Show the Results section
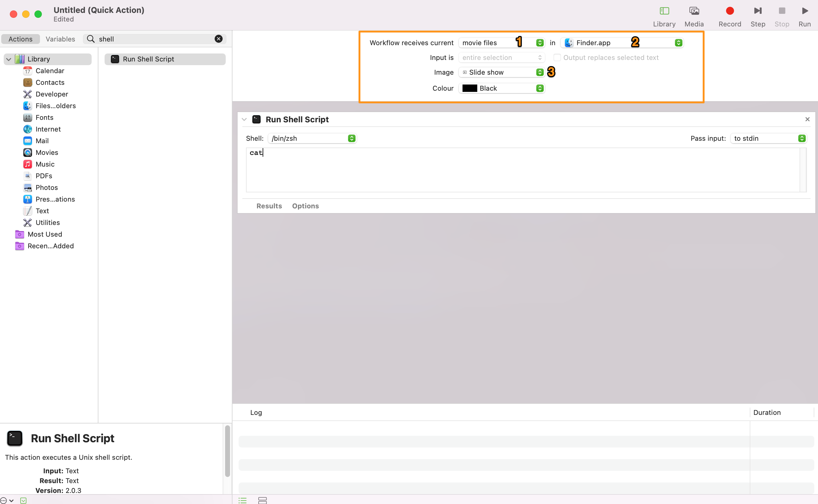 coord(269,206)
